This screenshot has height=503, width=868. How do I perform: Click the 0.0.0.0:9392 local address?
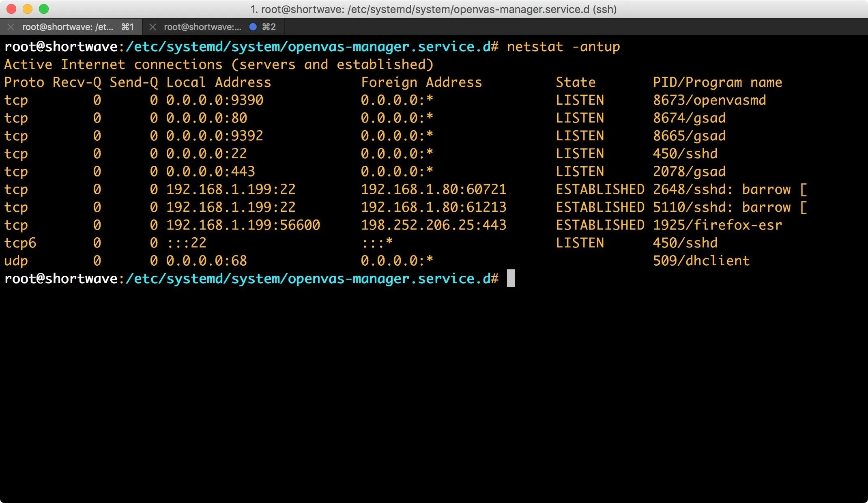pos(215,136)
